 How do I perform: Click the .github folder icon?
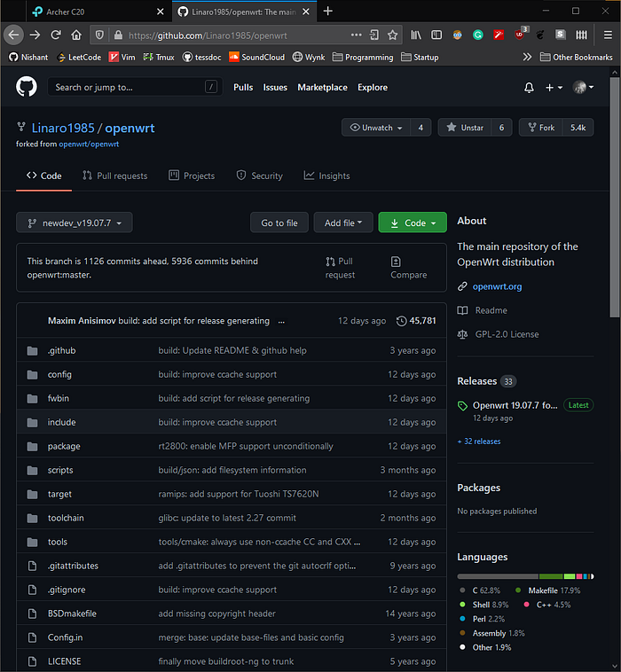point(32,351)
